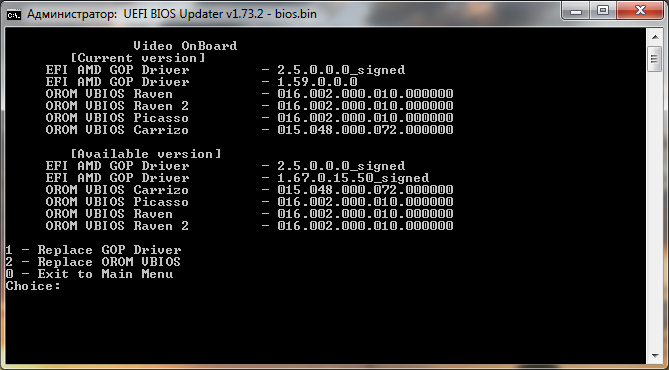The height and width of the screenshot is (370, 669).
Task: Minimize the UEFI BIOS Updater window
Action: 576,11
